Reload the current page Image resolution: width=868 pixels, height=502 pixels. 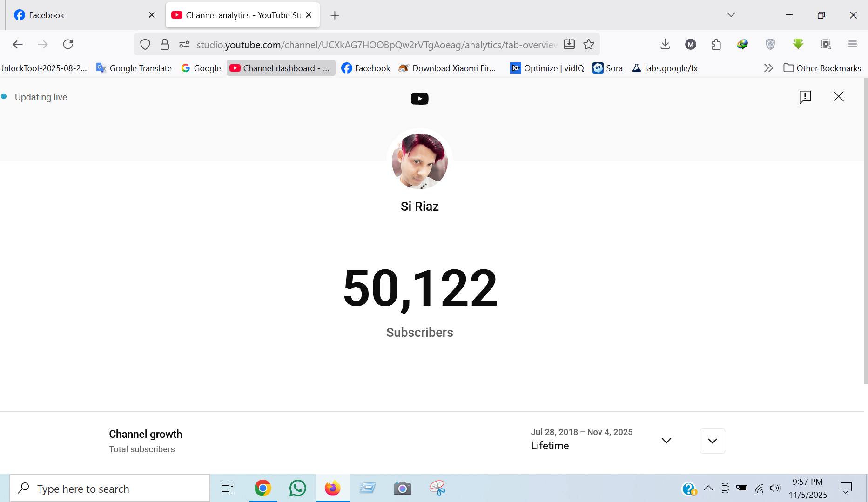(68, 44)
